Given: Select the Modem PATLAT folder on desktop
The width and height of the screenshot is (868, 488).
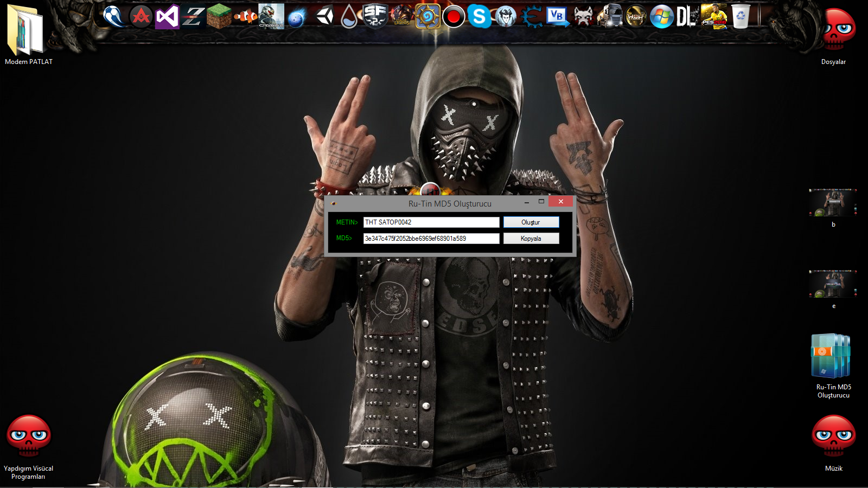Looking at the screenshot, I should (x=28, y=34).
